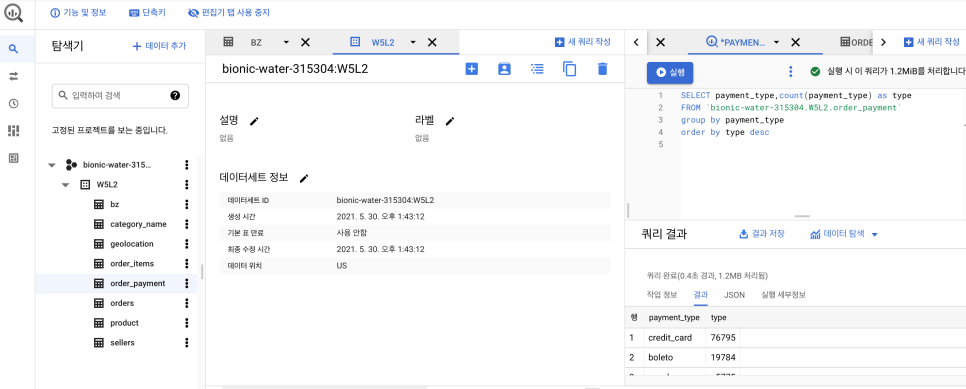Click line 1 SELECT statement in editor
The image size is (966, 389).
[x=796, y=96]
